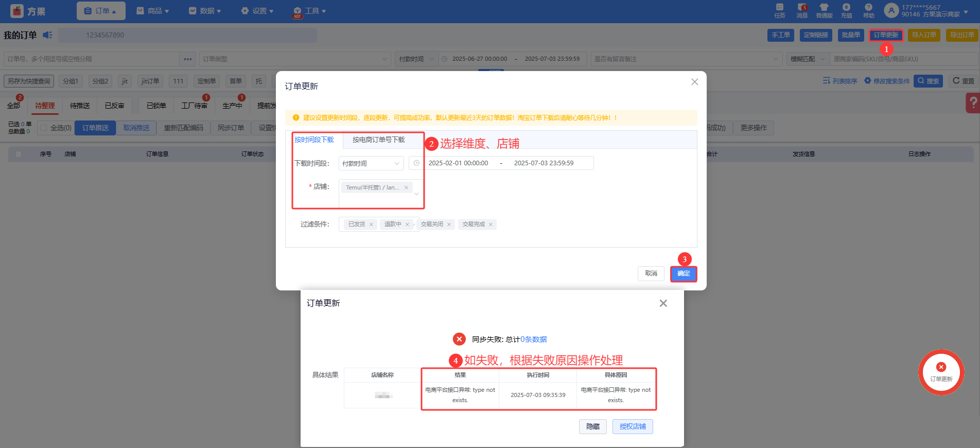Remove the Temu(半托管) store tag
This screenshot has height=448, width=980.
pyautogui.click(x=406, y=187)
